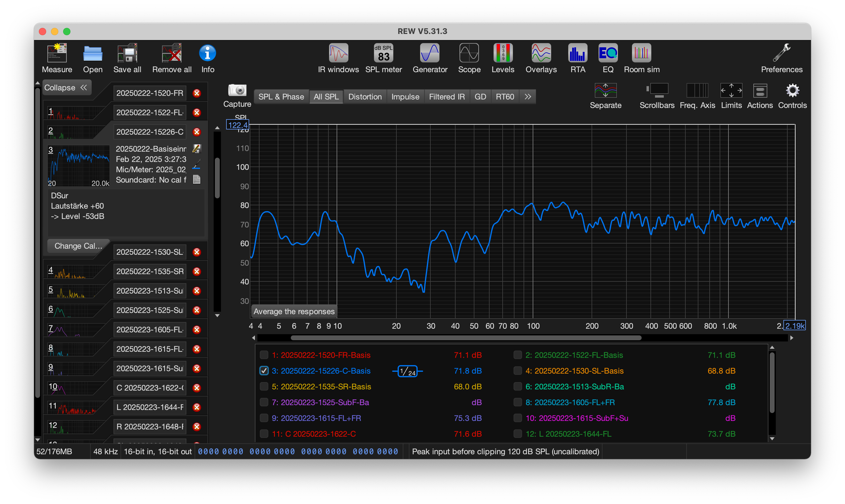This screenshot has height=504, width=845.
Task: Uncheck trace 3: 20250222-15226-C-Basis
Action: [x=264, y=371]
